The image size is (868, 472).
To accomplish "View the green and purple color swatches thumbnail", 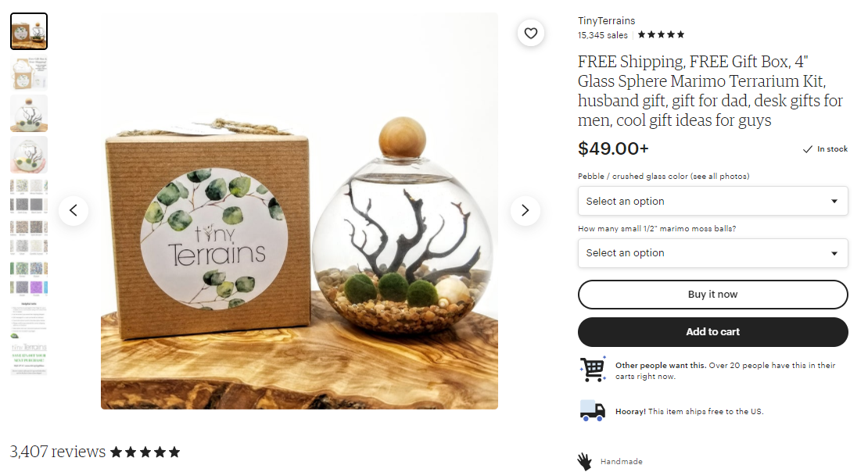I will click(29, 277).
